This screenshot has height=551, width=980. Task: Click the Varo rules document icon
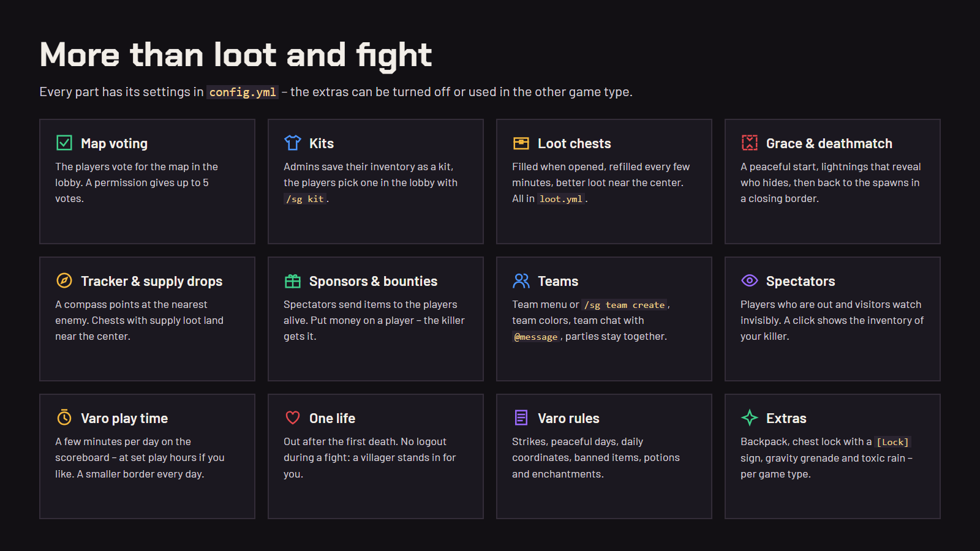point(521,418)
